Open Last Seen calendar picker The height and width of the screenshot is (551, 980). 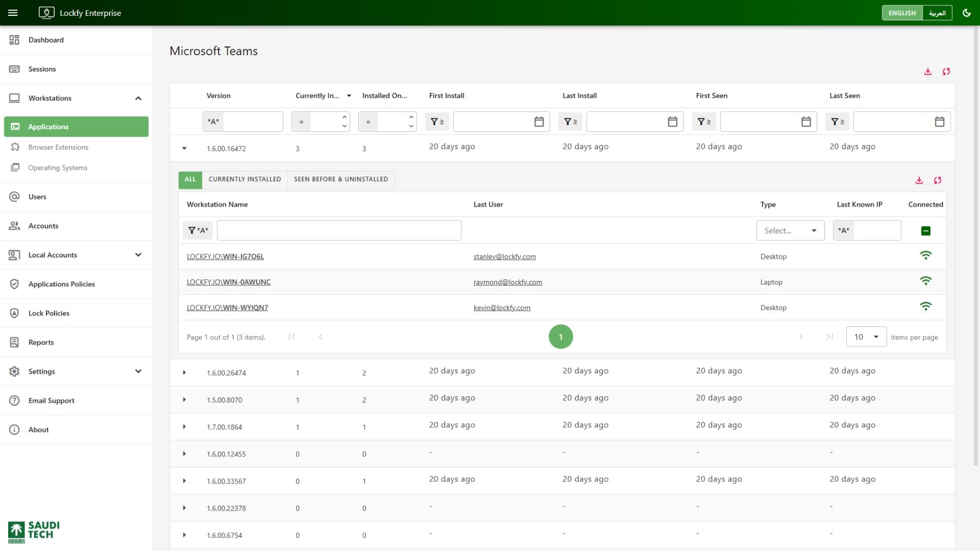pos(939,121)
